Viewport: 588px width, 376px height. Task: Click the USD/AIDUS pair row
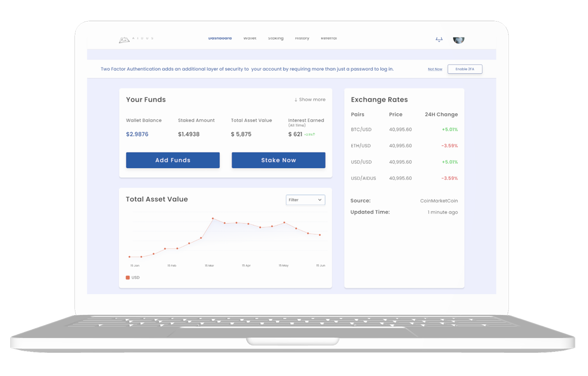click(404, 178)
